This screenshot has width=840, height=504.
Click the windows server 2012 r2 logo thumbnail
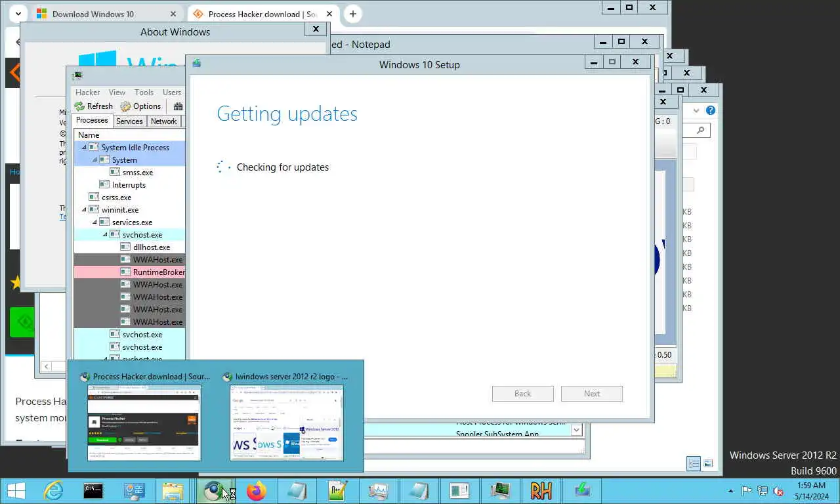[x=287, y=423]
